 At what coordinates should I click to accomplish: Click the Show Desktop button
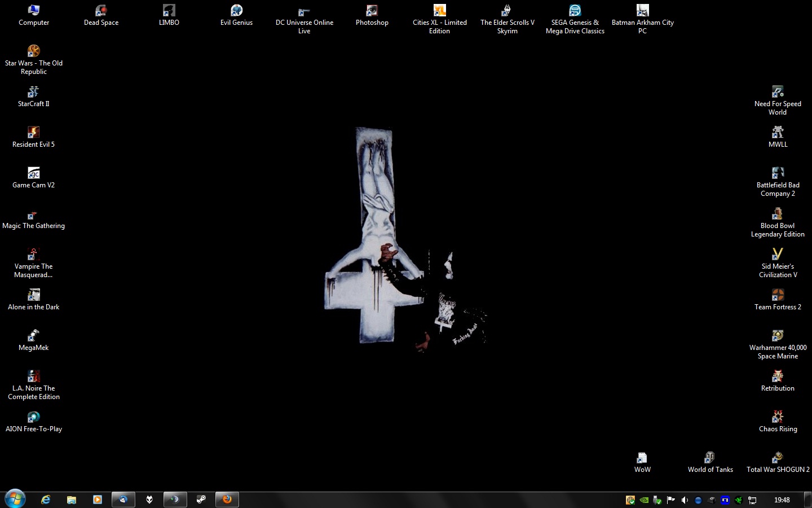tap(808, 500)
